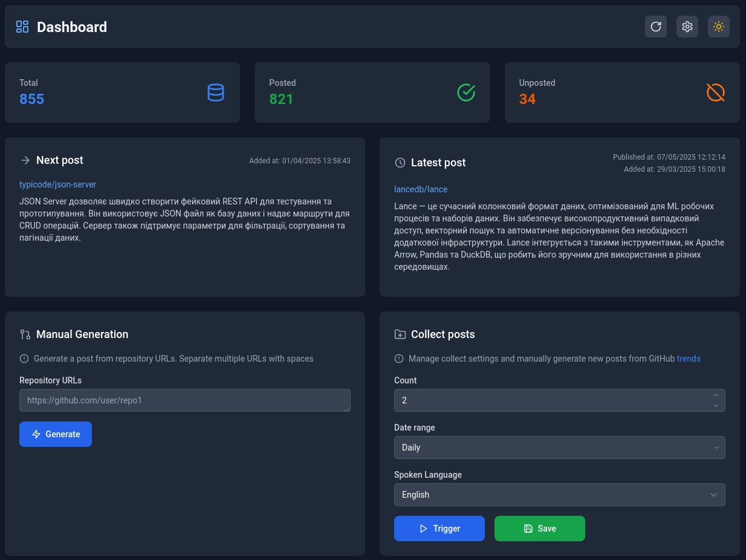Increase Count with the up stepper arrow

pyautogui.click(x=716, y=396)
